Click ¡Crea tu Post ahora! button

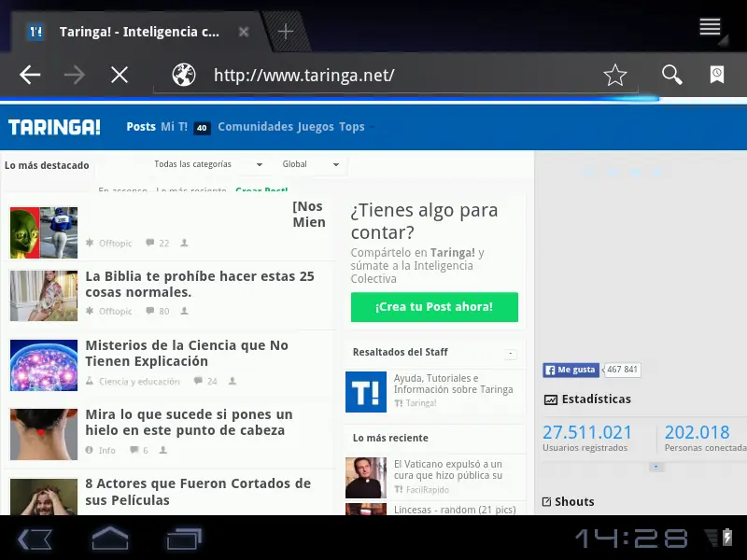click(x=434, y=307)
